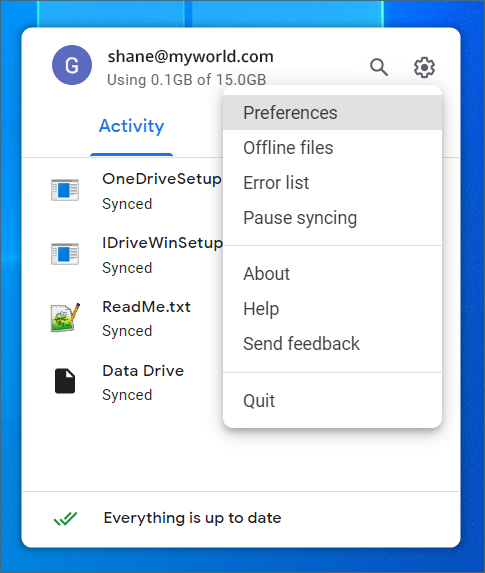Select the OneDriveSetup file name
The image size is (485, 573).
point(162,179)
